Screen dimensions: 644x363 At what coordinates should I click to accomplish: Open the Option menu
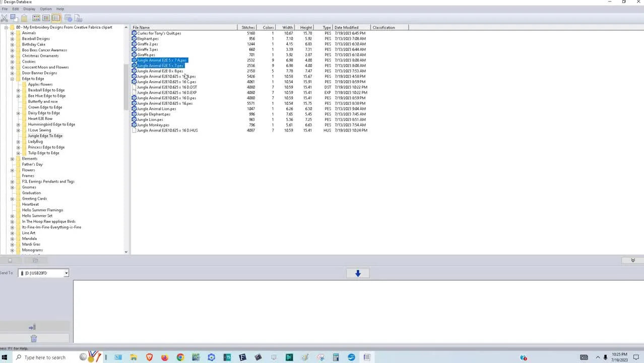(x=45, y=9)
